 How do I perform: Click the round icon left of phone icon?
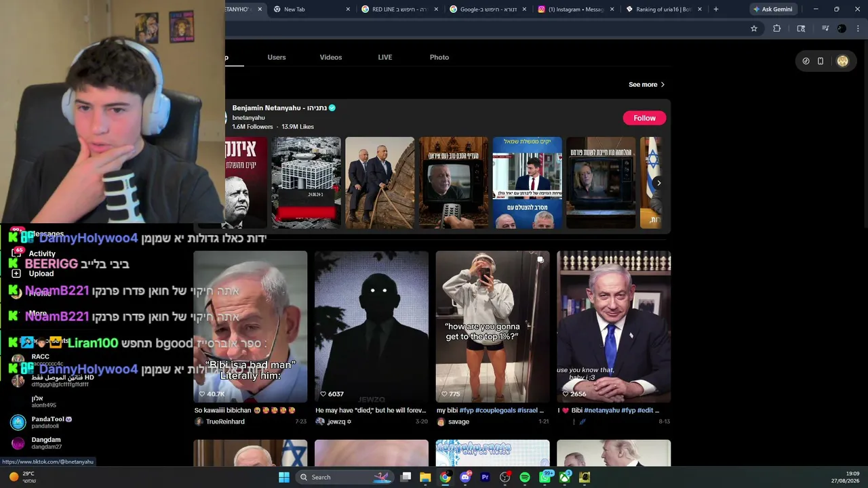point(806,61)
